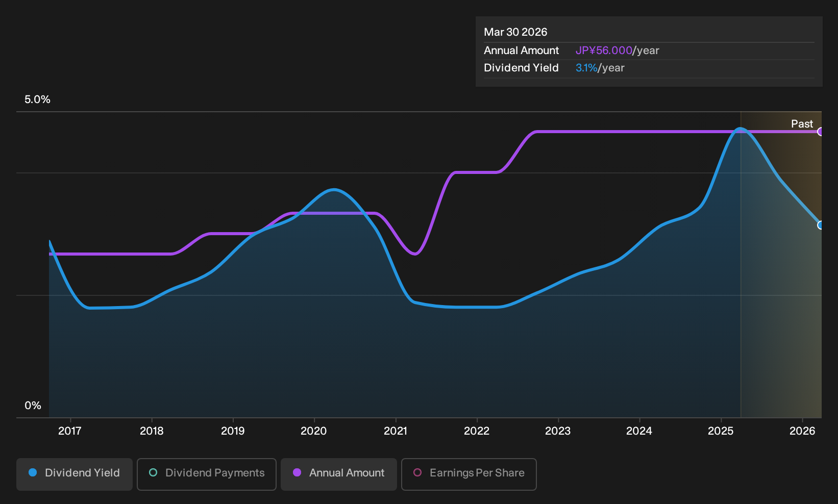The width and height of the screenshot is (838, 504).
Task: Click the pink Earnings Per Share circle
Action: click(x=417, y=473)
